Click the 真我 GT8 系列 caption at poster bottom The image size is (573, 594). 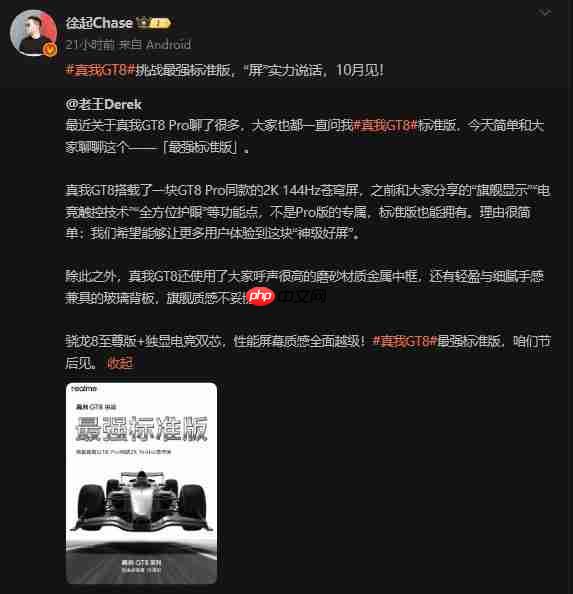141,563
